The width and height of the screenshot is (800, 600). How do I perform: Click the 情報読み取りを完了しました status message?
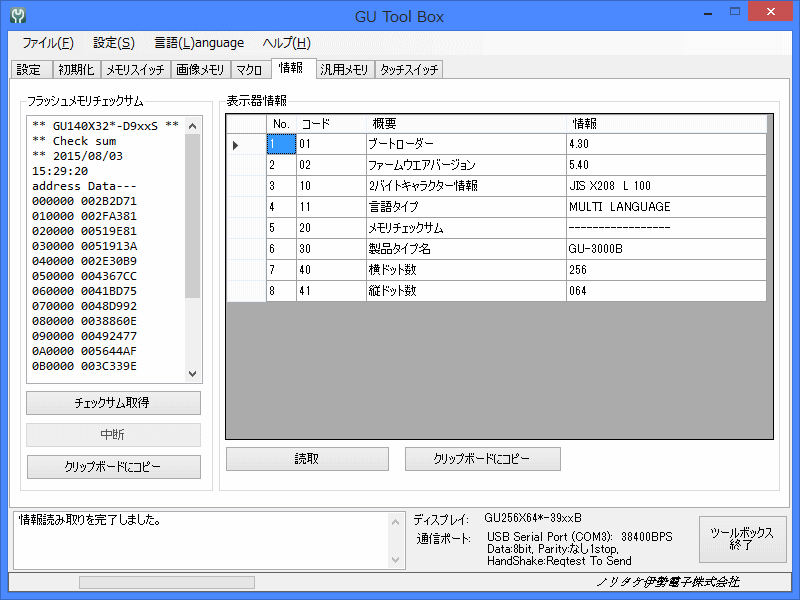[x=90, y=520]
